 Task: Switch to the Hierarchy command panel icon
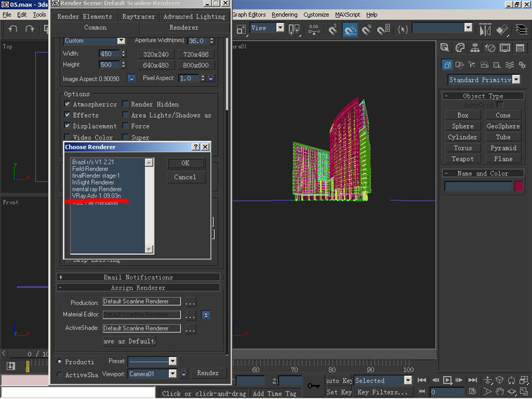click(475, 48)
